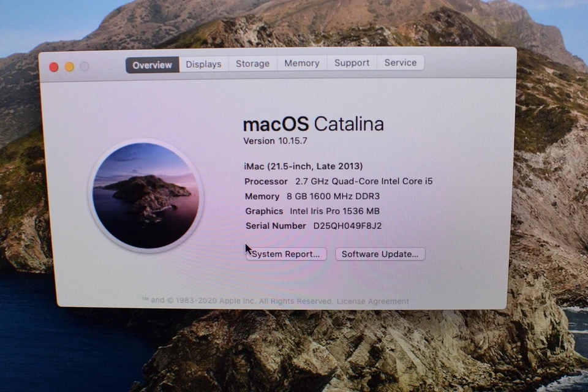Select the Overview tab
Screen dimensions: 588x392
(151, 64)
